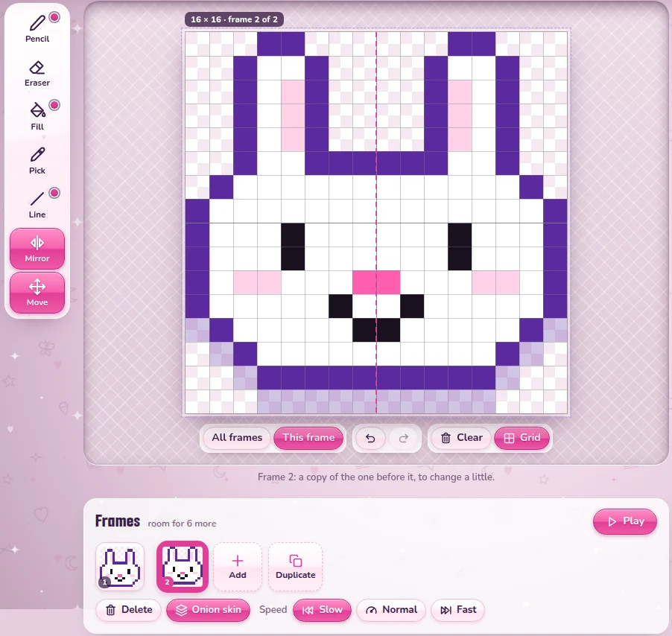Select the Pencil tool
Screen dimensions: 672x636
37,29
